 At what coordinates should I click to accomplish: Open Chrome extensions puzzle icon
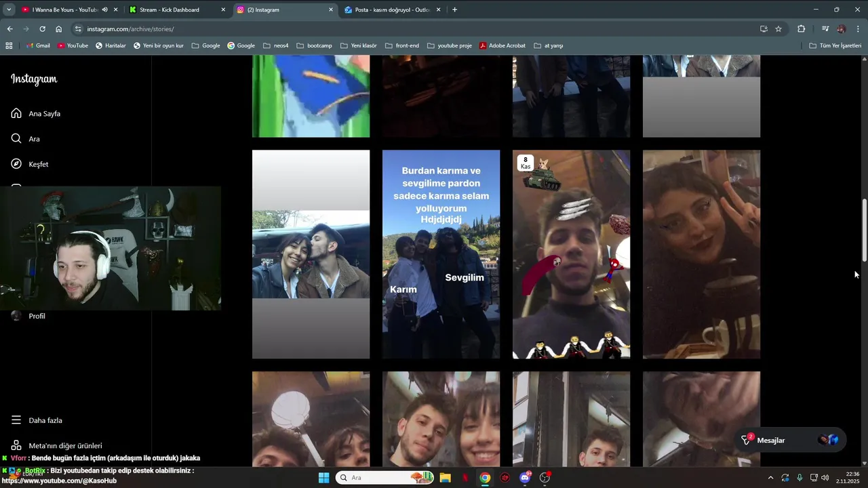tap(801, 29)
